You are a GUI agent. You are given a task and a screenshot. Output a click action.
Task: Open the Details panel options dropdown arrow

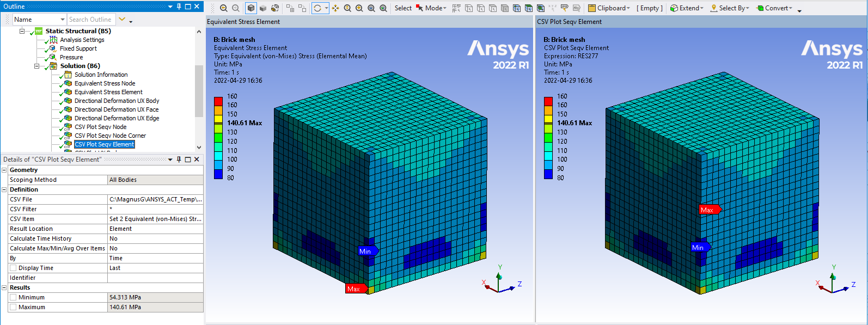[x=170, y=160]
